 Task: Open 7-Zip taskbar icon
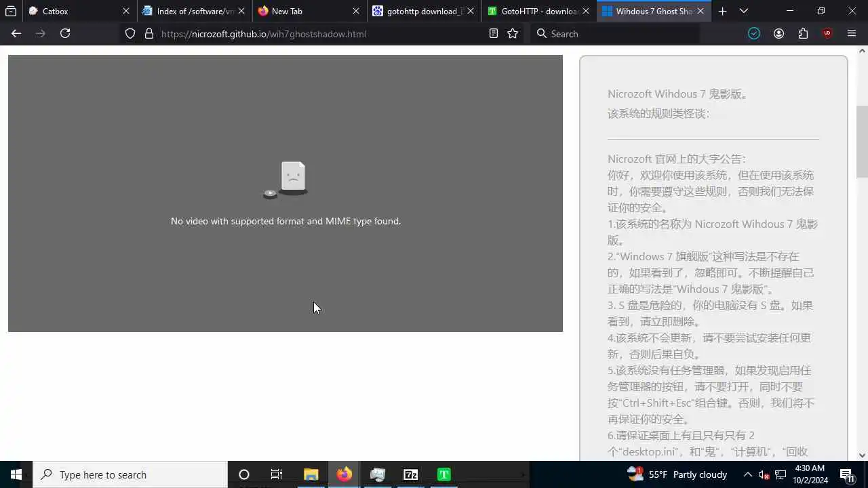(411, 474)
